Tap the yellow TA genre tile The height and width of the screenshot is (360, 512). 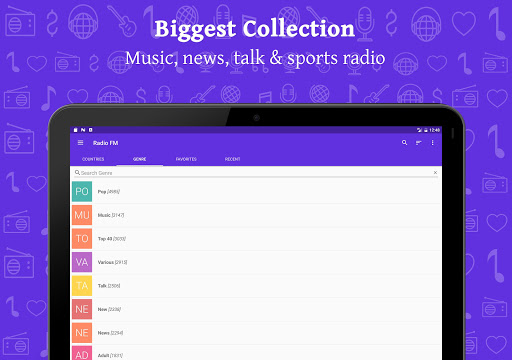click(82, 286)
